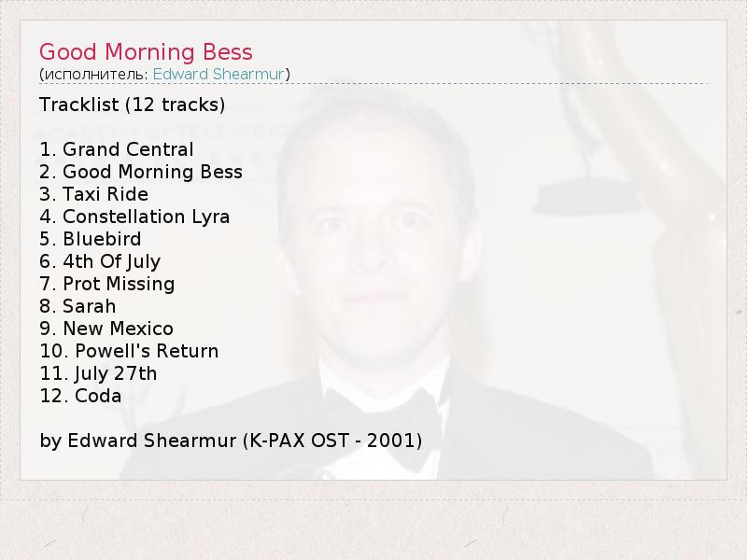Select track 2 Good Morning Bess
Screen dimensions: 747x560
pyautogui.click(x=141, y=172)
